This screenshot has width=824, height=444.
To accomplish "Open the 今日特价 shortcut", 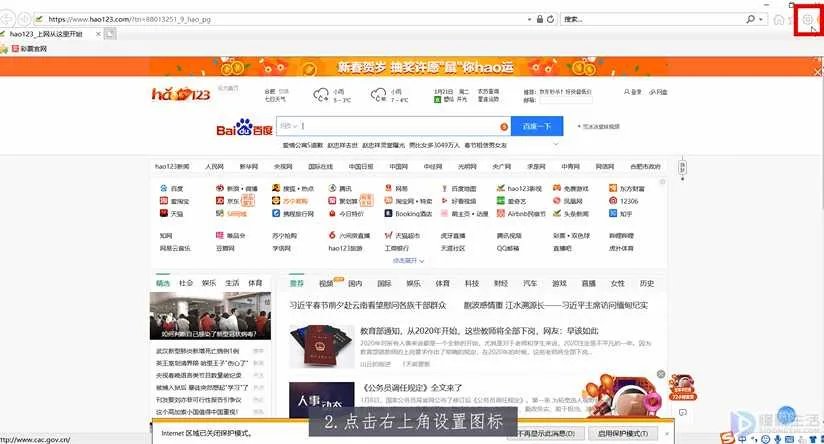I will [347, 213].
